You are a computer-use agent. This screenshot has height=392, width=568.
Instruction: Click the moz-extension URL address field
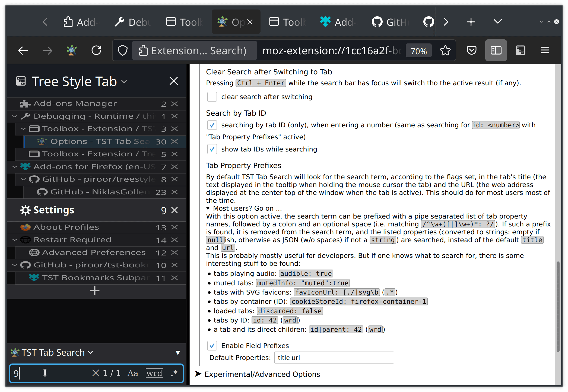pos(332,51)
